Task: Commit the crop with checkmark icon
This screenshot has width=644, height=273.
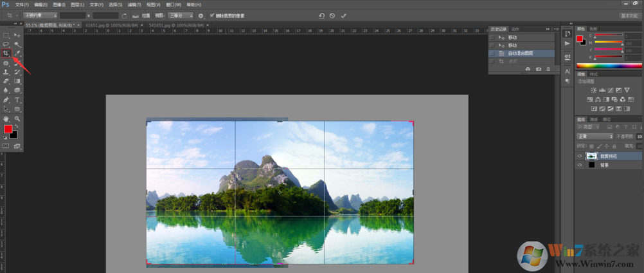Action: point(343,15)
